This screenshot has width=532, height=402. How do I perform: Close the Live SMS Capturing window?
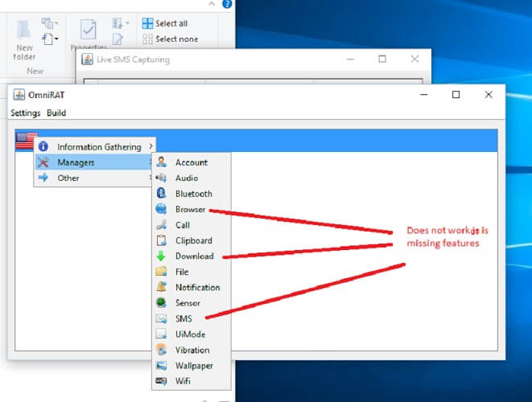click(414, 59)
